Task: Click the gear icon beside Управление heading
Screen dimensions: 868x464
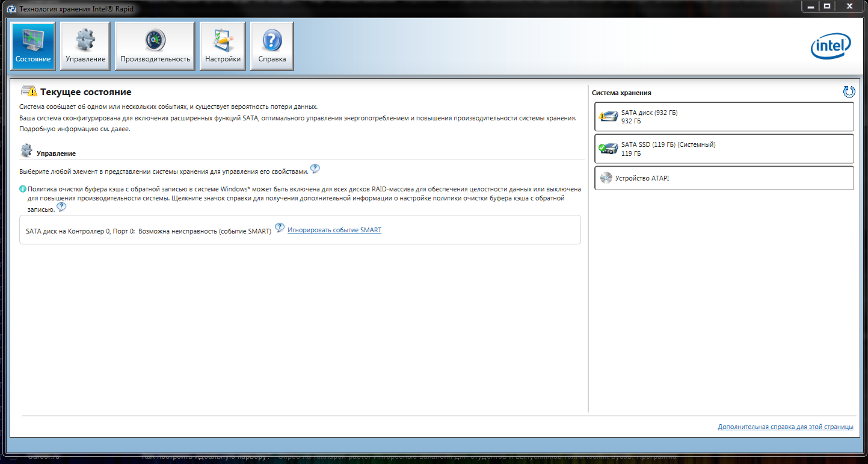Action: (x=26, y=150)
